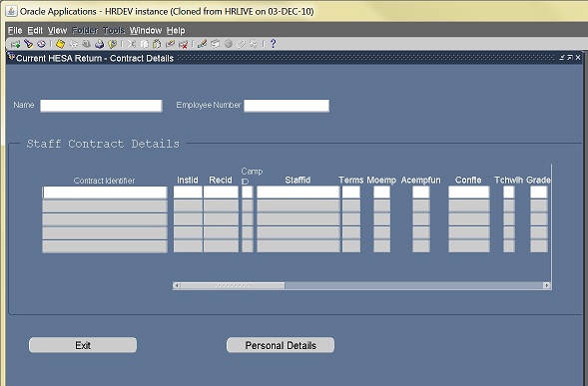The image size is (588, 386).
Task: Click the Cut scissors toolbar icon
Action: pyautogui.click(x=131, y=44)
